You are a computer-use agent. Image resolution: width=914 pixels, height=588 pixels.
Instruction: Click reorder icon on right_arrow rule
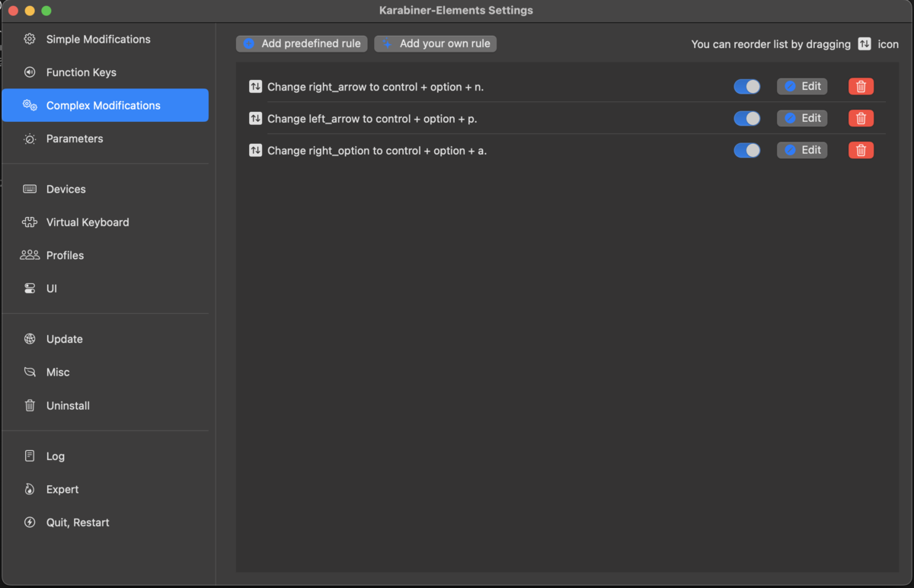255,87
